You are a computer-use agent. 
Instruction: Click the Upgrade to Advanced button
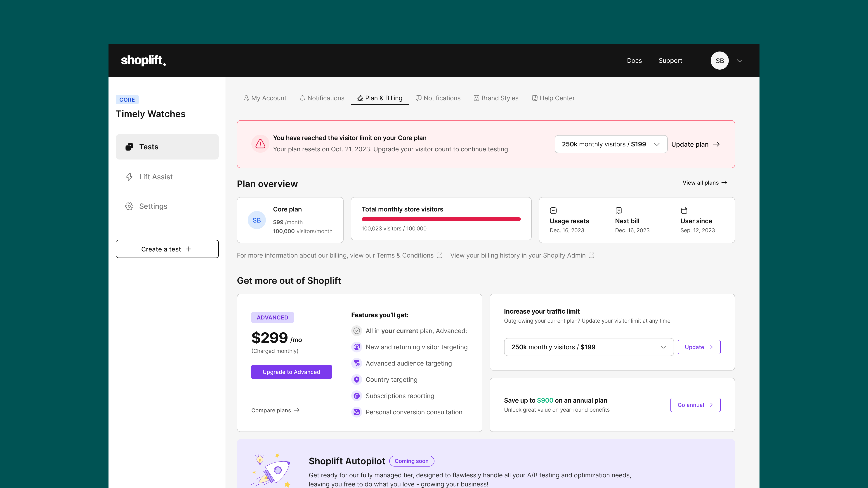tap(291, 372)
